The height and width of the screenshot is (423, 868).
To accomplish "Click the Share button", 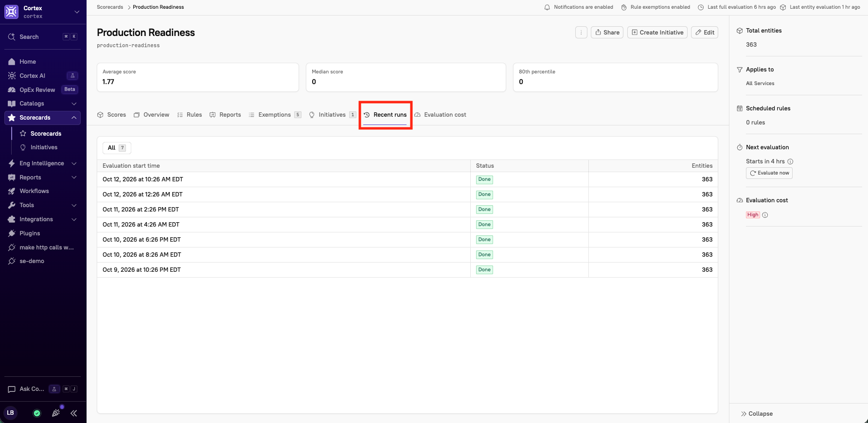I will 607,33.
